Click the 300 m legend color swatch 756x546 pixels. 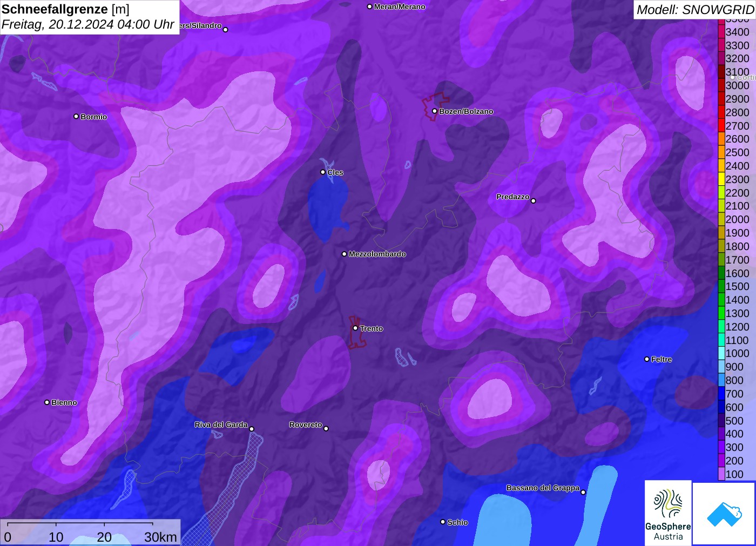pos(721,447)
